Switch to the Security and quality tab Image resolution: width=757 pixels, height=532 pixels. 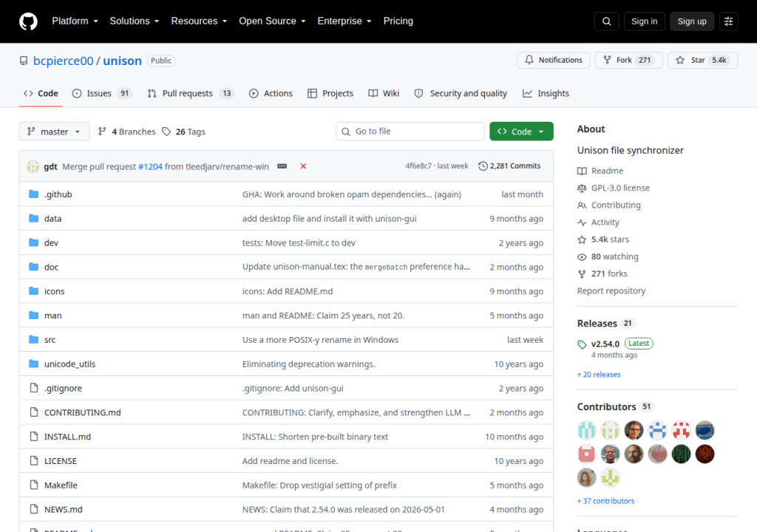[461, 93]
